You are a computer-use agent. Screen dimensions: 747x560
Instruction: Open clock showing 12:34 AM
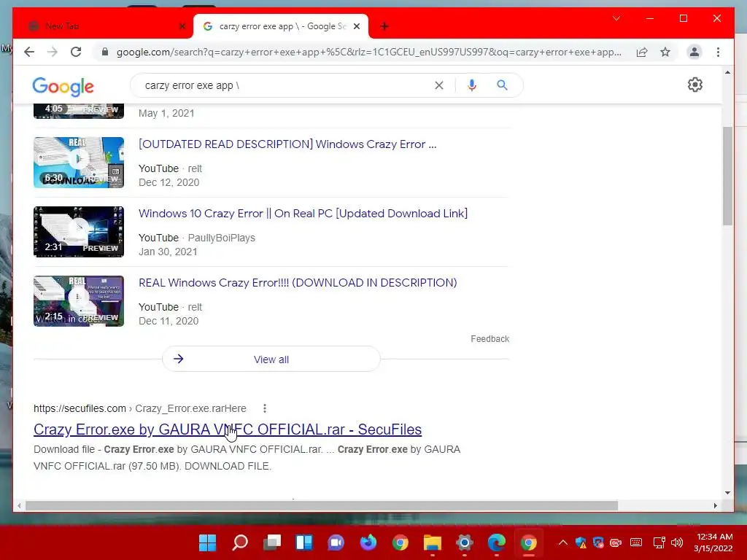point(713,542)
